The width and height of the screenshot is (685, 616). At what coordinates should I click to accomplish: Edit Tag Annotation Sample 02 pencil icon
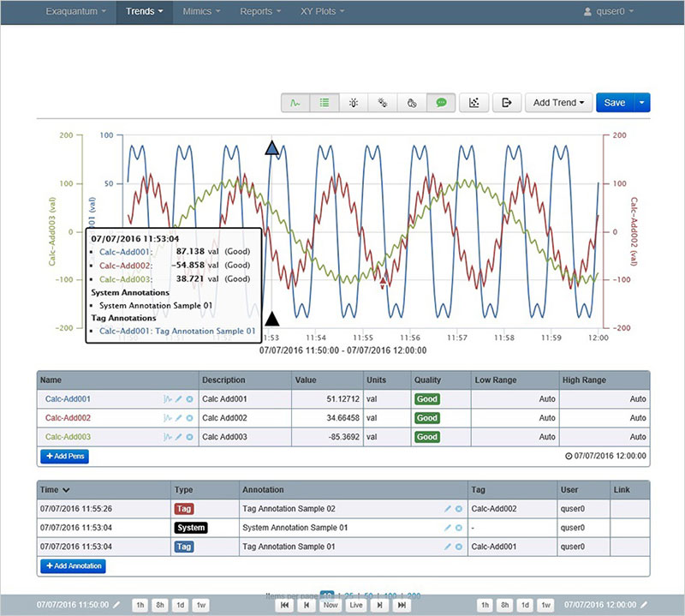point(447,509)
